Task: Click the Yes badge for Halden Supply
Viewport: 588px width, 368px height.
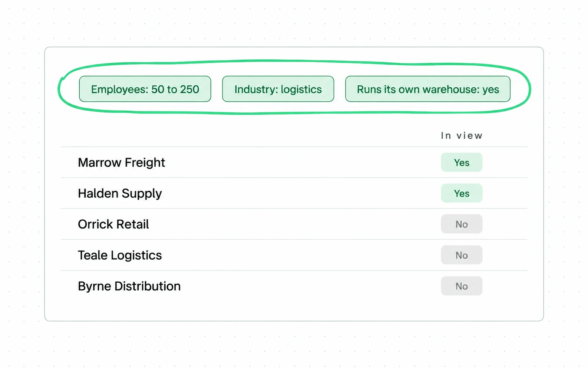Action: [x=462, y=193]
